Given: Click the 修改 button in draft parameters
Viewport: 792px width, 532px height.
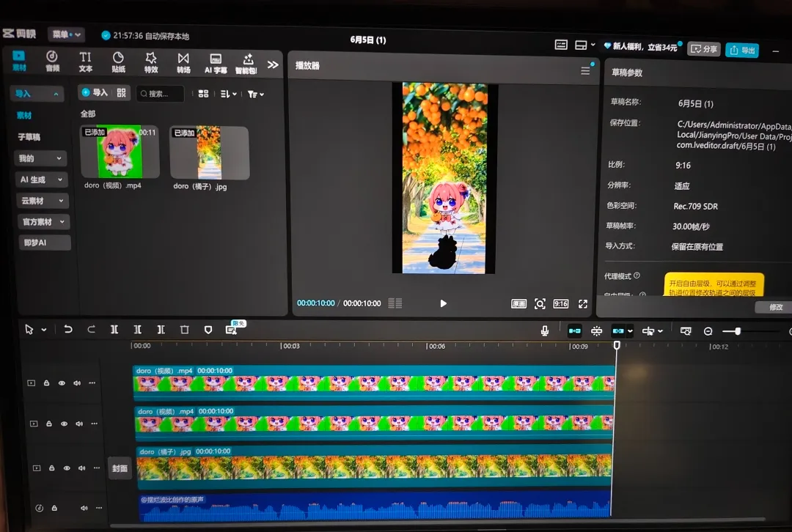Looking at the screenshot, I should (x=776, y=307).
